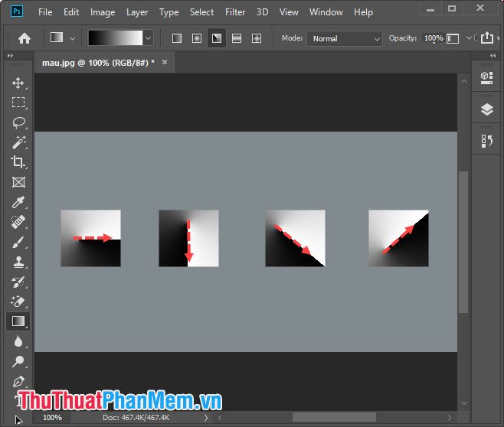This screenshot has height=427, width=504.
Task: Switch to Linear Gradient style
Action: pos(177,38)
